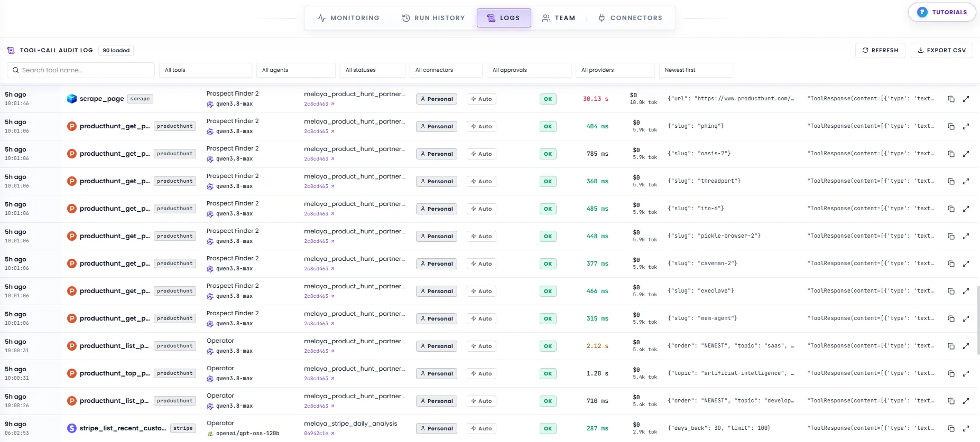Click the stripe connector tag
This screenshot has height=442, width=980.
pyautogui.click(x=183, y=428)
